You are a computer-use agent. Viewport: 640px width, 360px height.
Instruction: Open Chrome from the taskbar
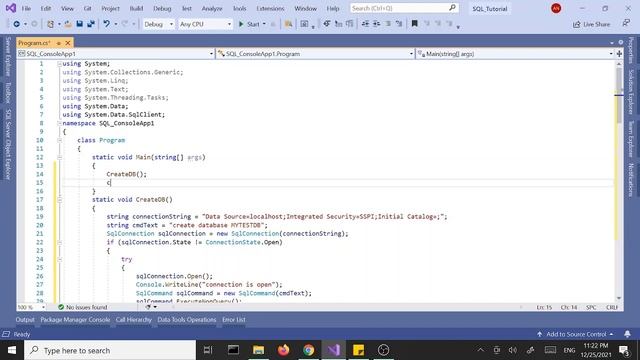click(309, 350)
